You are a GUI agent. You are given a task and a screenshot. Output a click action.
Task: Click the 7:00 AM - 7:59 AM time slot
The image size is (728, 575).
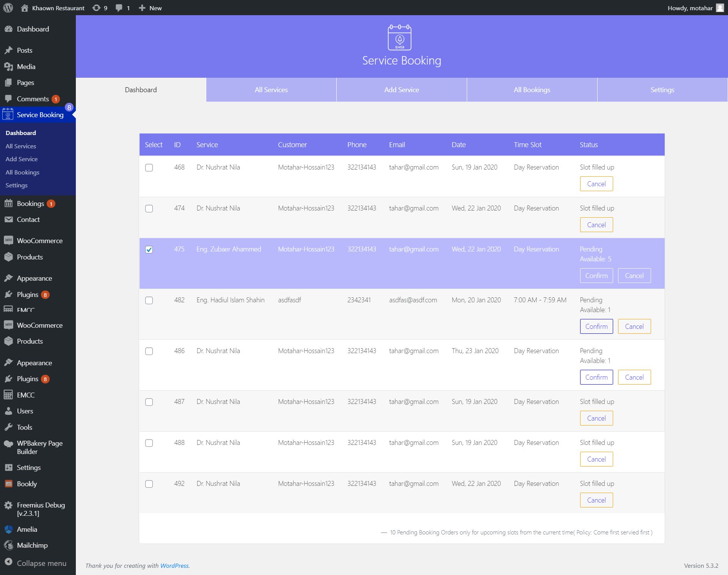point(540,300)
